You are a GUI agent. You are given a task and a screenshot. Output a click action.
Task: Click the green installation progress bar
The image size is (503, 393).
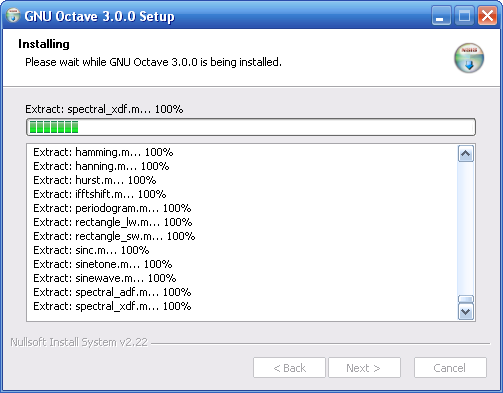coord(251,127)
